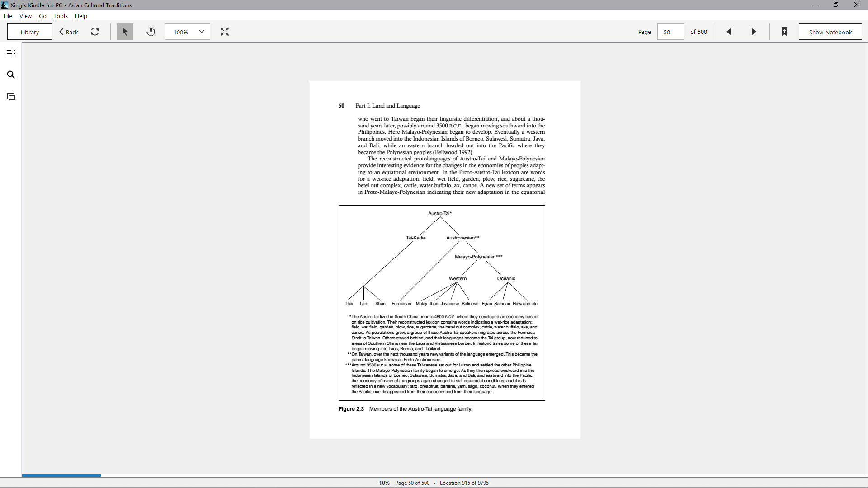
Task: Click the 'Javanese' leaf label
Action: click(450, 304)
